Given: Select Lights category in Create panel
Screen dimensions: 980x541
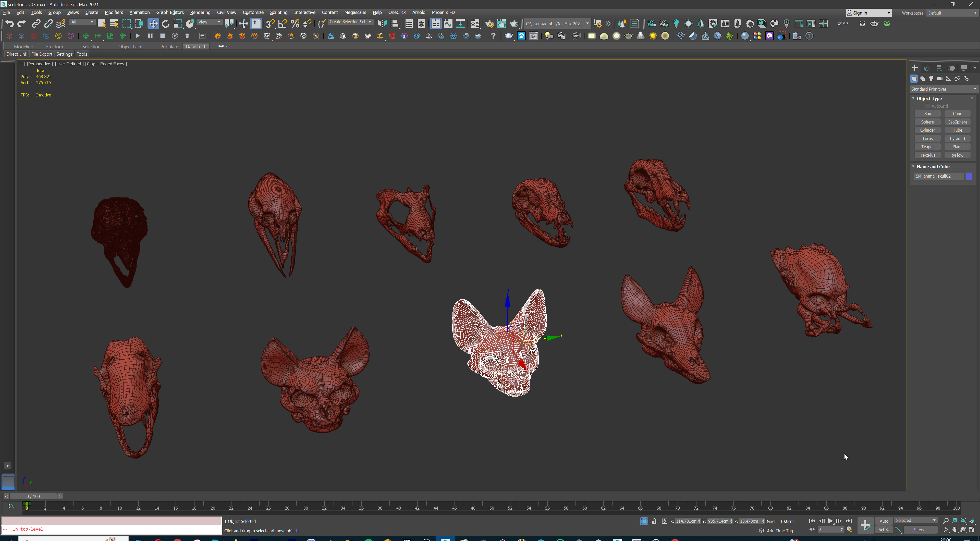Looking at the screenshot, I should [931, 79].
